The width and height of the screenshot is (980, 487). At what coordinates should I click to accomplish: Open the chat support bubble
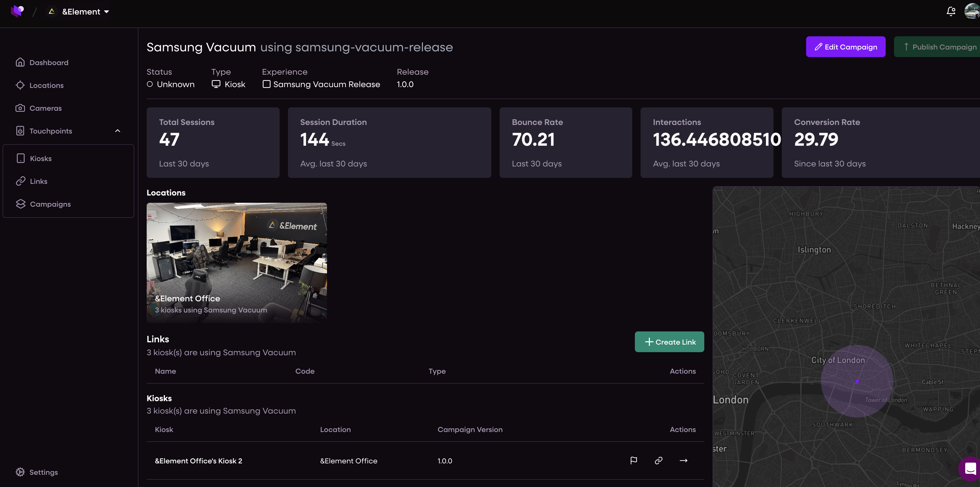pyautogui.click(x=970, y=468)
